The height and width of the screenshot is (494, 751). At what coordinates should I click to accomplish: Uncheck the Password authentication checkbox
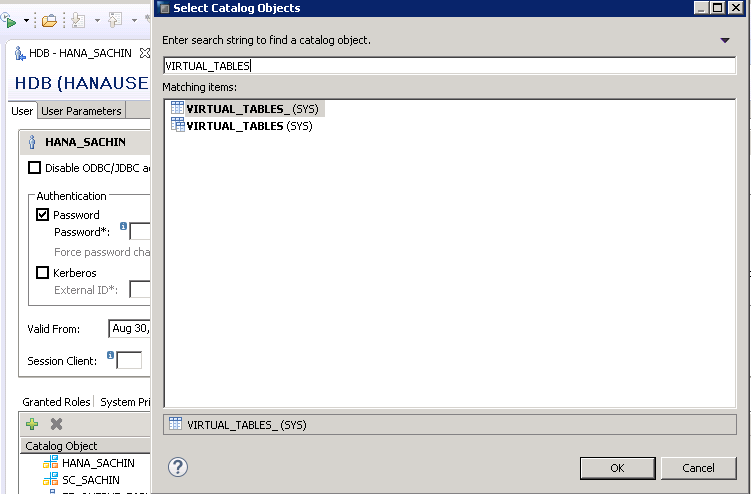tap(43, 215)
